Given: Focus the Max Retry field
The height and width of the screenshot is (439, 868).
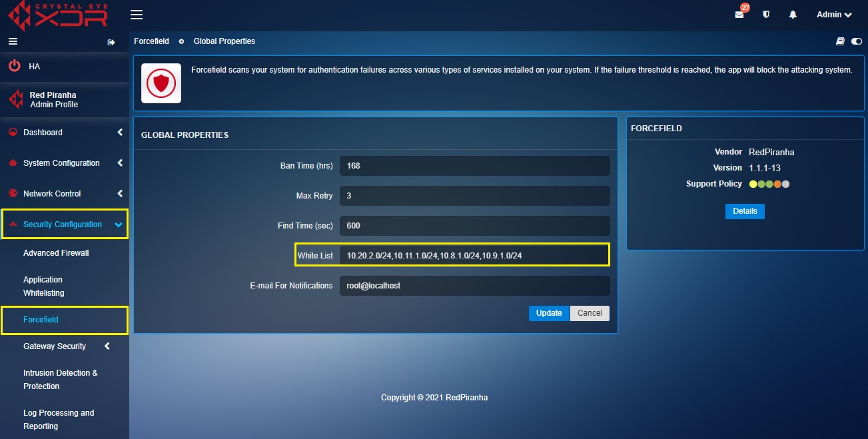Looking at the screenshot, I should tap(475, 195).
